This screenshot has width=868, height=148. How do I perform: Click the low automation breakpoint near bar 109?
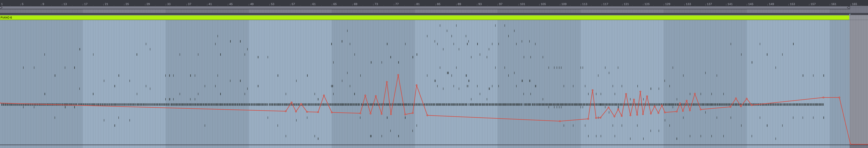tap(560, 121)
